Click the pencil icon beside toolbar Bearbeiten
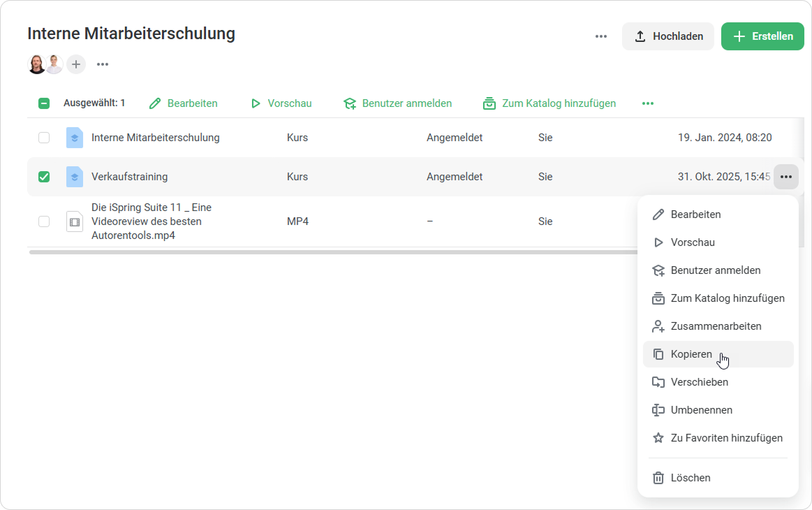Viewport: 812px width, 510px height. point(155,103)
